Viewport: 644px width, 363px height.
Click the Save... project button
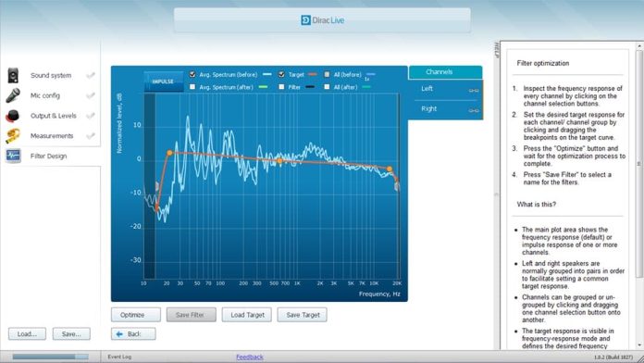[x=71, y=333]
